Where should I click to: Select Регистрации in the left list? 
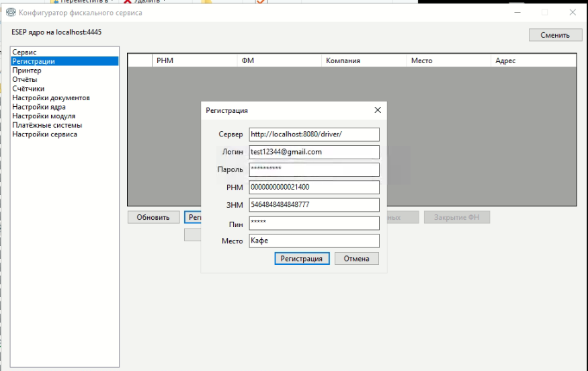coord(65,61)
